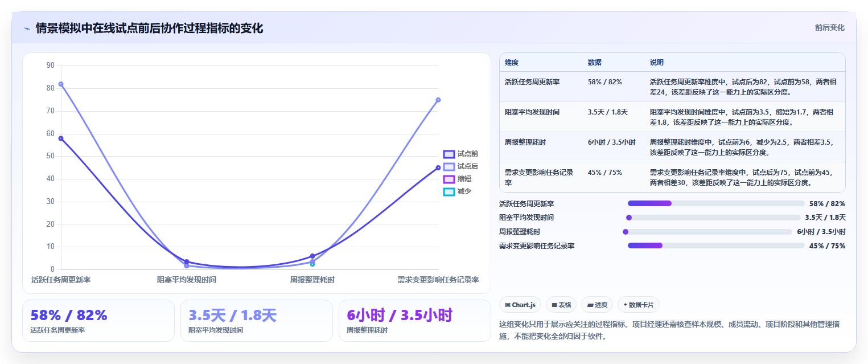Open the 58% / 82% data card

[x=98, y=321]
